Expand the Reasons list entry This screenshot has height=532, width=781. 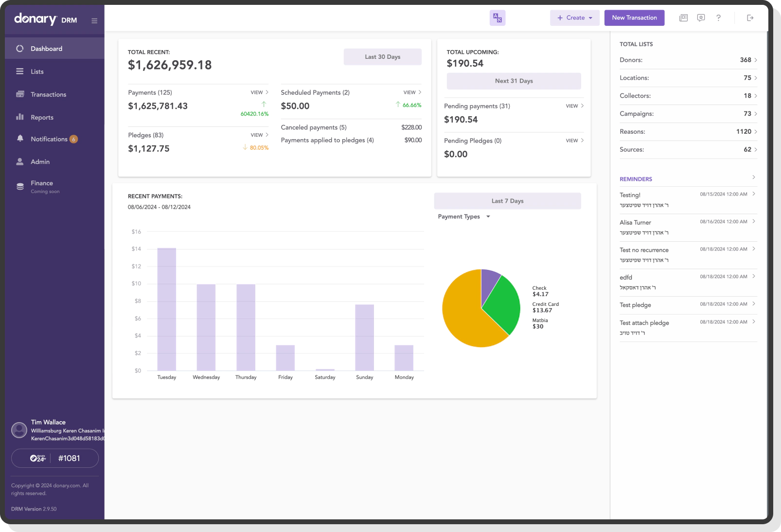click(x=688, y=131)
